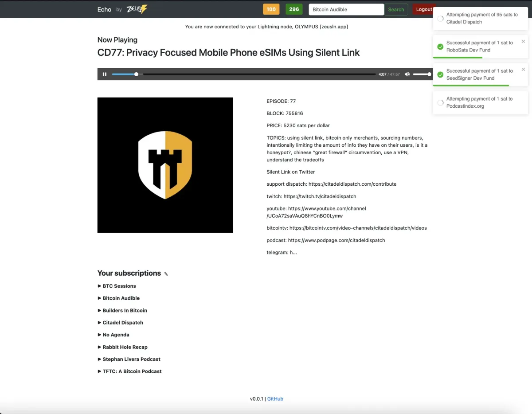Expand the BTC Sessions subscription
Viewport: 532px width, 414px height.
(119, 286)
